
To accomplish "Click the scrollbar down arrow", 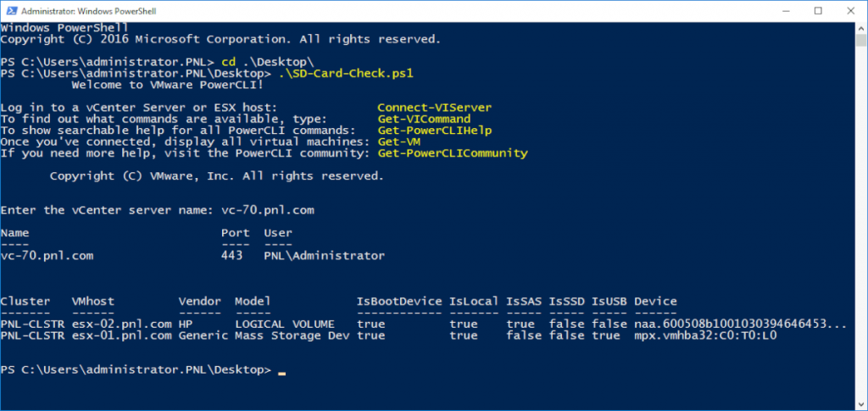I will (x=860, y=403).
